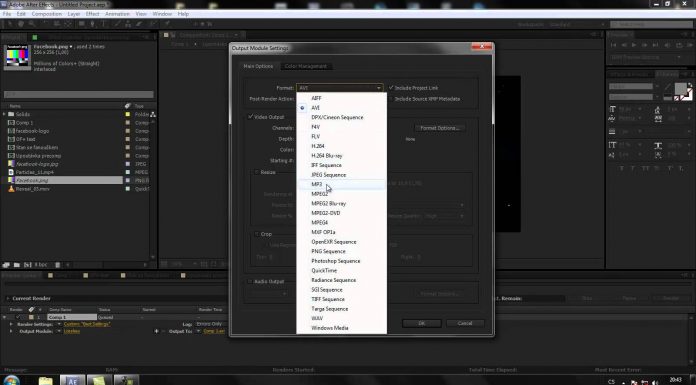Select the Clone Stamp tool

(x=128, y=24)
